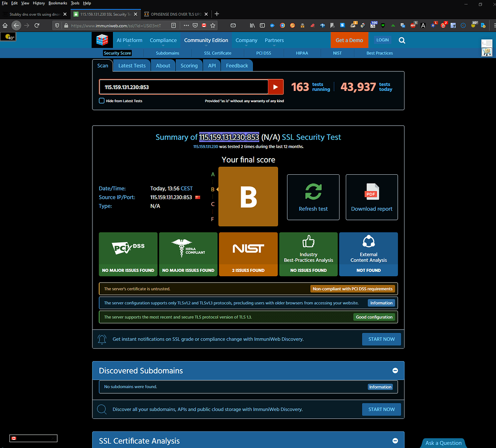Open External Content Analysis tile

pyautogui.click(x=369, y=254)
